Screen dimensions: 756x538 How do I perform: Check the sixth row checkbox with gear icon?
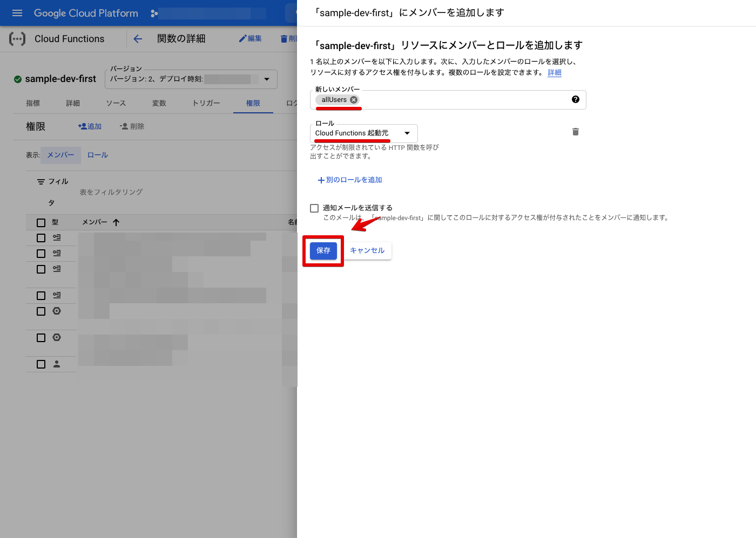pyautogui.click(x=41, y=338)
